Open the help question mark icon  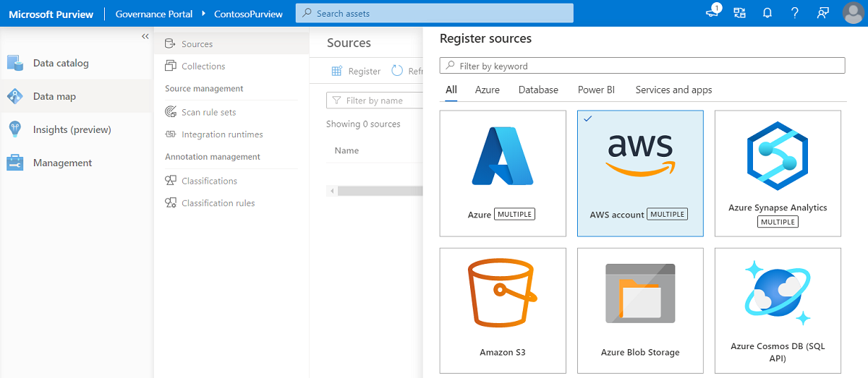point(795,13)
